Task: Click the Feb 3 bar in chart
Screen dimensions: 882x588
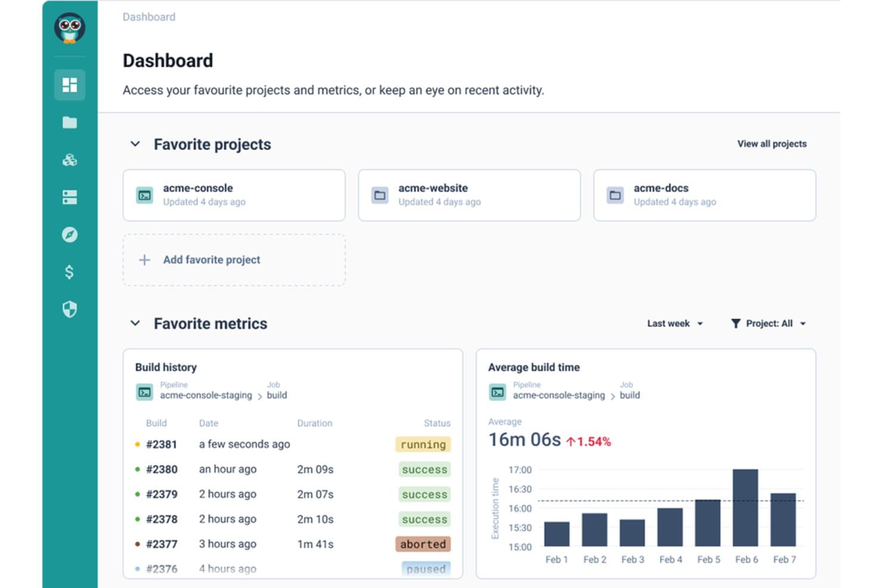Action: 632,533
